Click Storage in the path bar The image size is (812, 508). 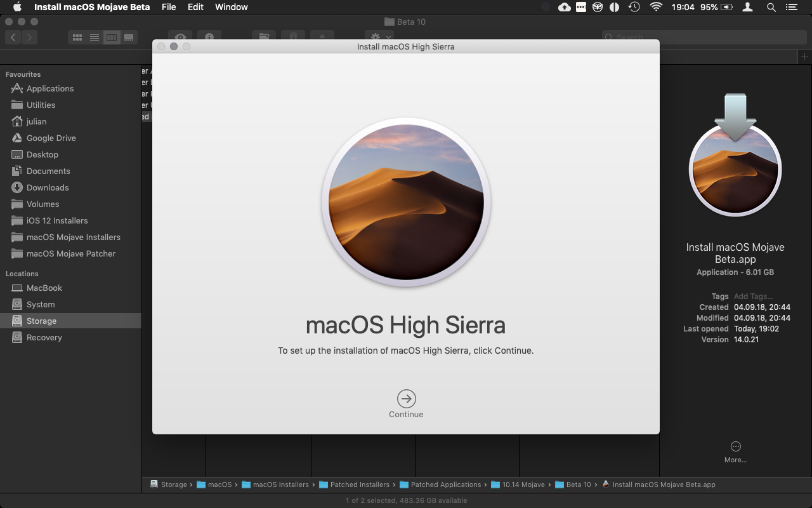[169, 485]
